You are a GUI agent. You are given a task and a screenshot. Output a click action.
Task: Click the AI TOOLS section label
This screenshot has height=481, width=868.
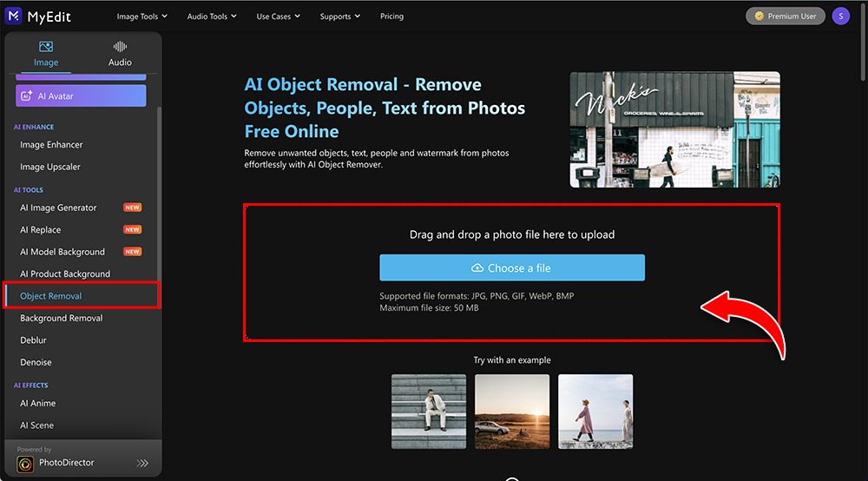point(29,190)
